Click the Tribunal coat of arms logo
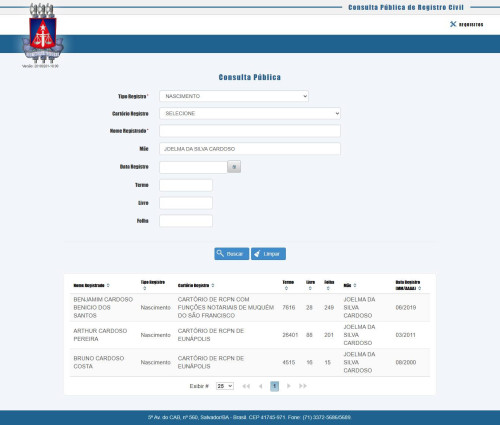The image size is (500, 425). pyautogui.click(x=43, y=33)
